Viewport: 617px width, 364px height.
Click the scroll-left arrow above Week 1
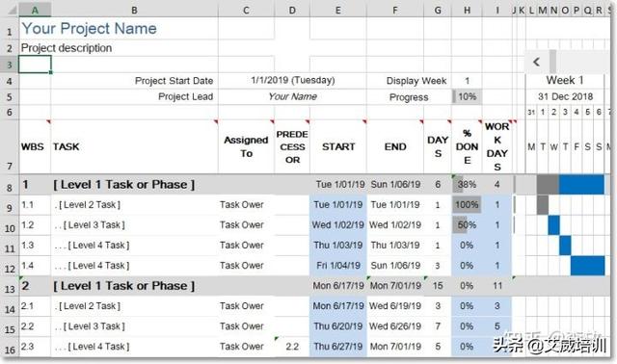[536, 62]
